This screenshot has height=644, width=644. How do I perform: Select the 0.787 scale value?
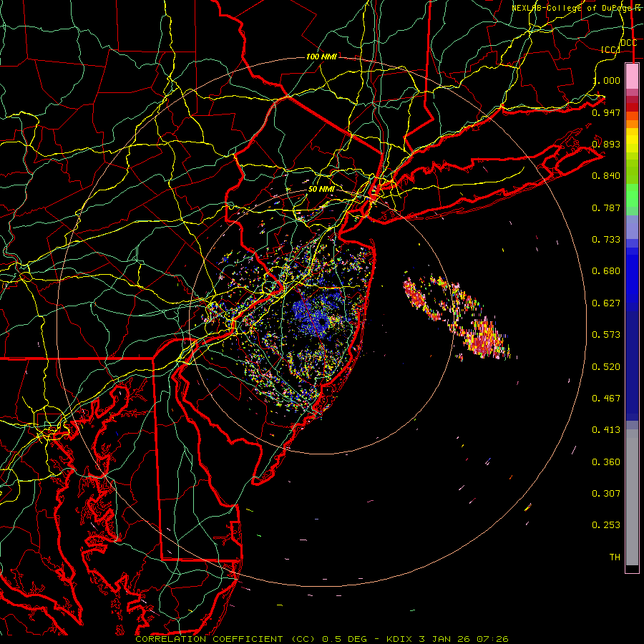pos(606,208)
